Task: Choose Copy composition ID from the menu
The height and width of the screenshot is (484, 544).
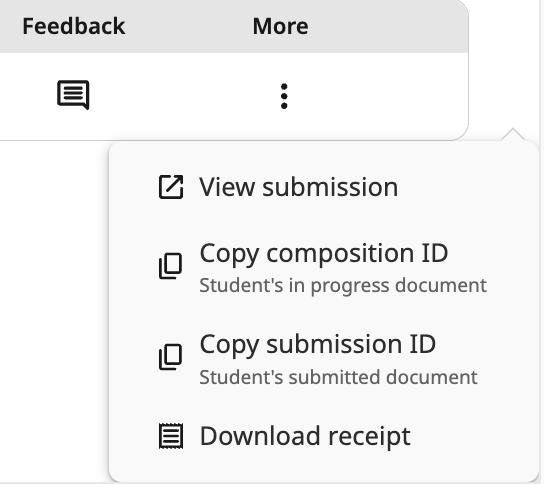Action: [323, 268]
